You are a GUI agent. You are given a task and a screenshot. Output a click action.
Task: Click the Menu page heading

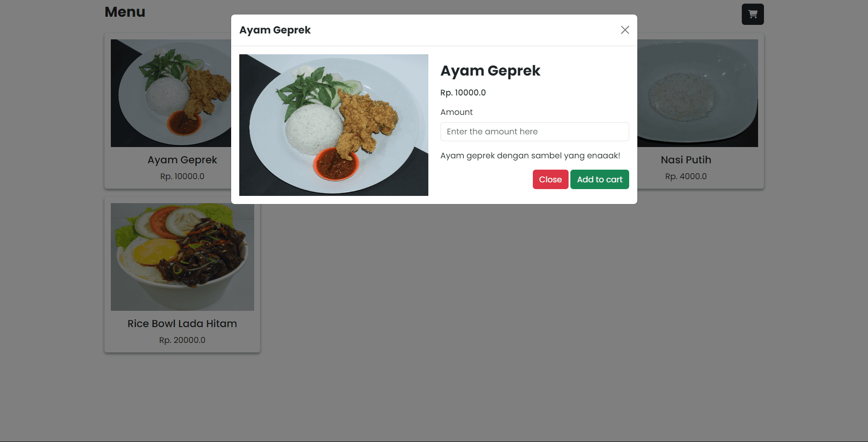tap(125, 12)
